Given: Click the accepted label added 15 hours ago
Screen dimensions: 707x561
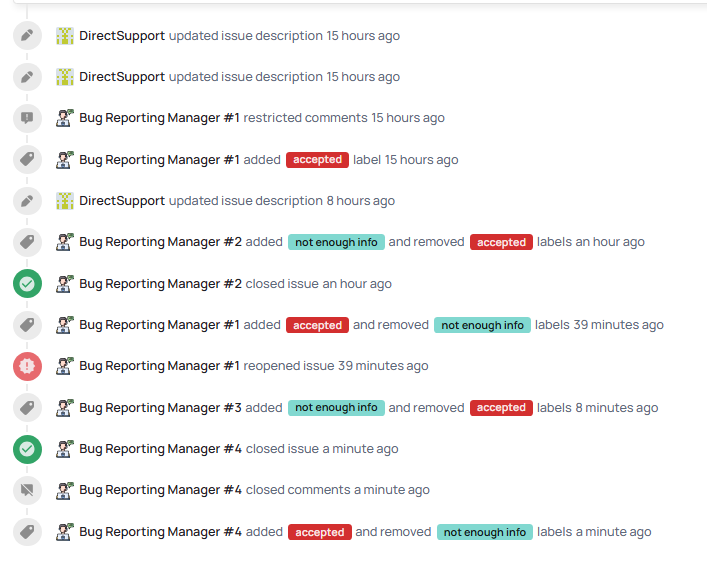Looking at the screenshot, I should (317, 160).
